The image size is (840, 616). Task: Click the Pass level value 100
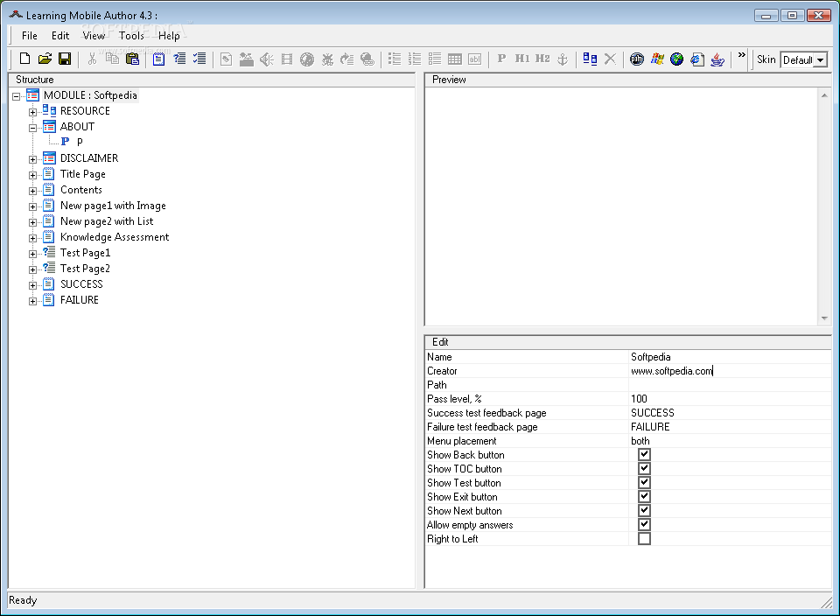click(730, 398)
